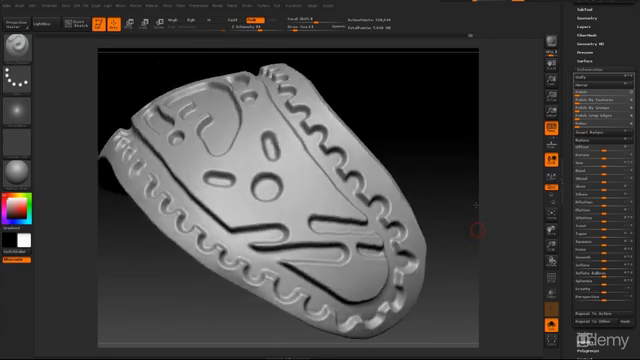
Task: Expand the Polygroups subpalette
Action: click(588, 351)
